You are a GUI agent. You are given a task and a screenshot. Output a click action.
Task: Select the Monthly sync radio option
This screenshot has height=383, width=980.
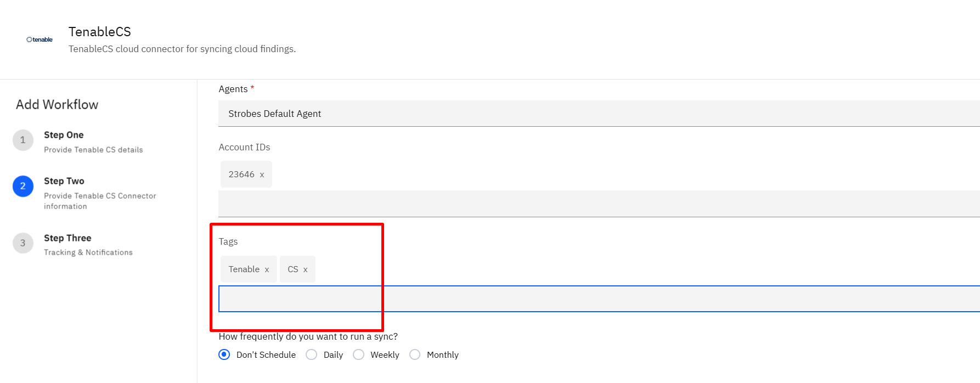point(415,354)
